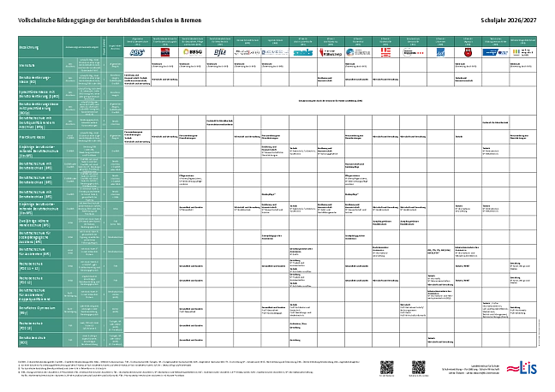Select the 'Zweijährige Höhere Handelsschule (BFS)' row label
This screenshot has width=555, height=392.
coord(34,223)
